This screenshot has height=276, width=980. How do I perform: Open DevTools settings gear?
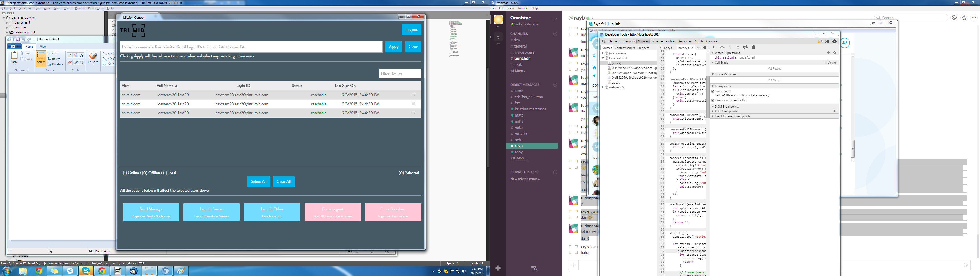click(x=835, y=41)
